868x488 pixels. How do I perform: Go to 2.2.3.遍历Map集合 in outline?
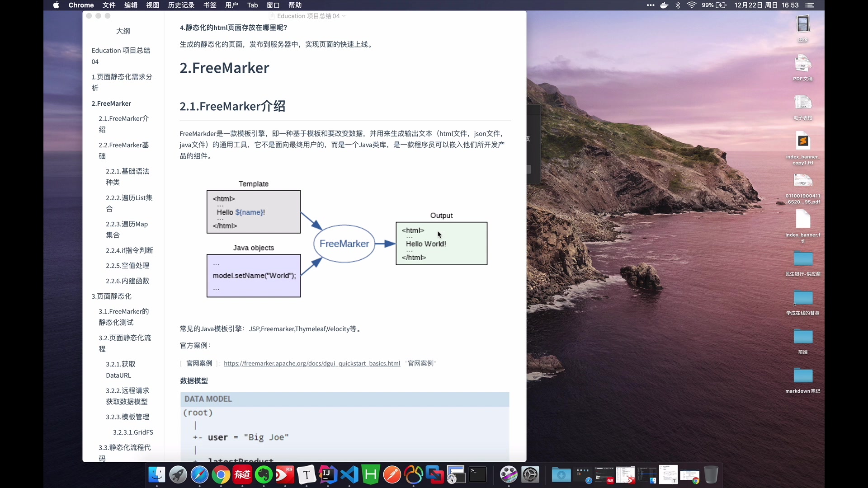pos(127,230)
